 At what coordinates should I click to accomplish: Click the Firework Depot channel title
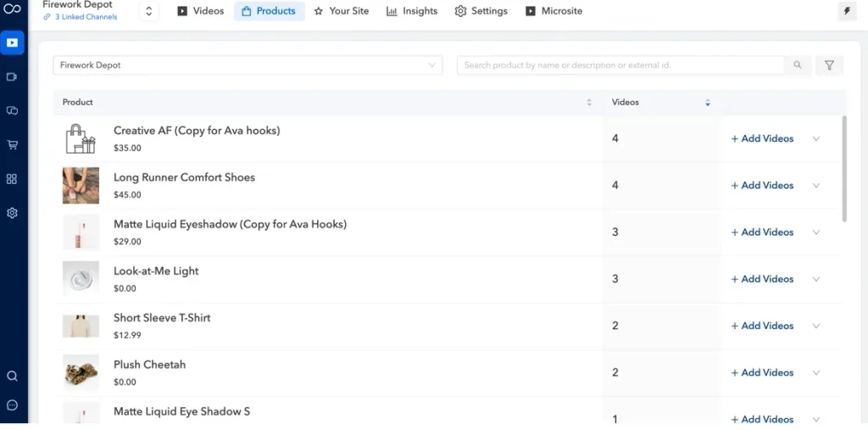pyautogui.click(x=77, y=4)
